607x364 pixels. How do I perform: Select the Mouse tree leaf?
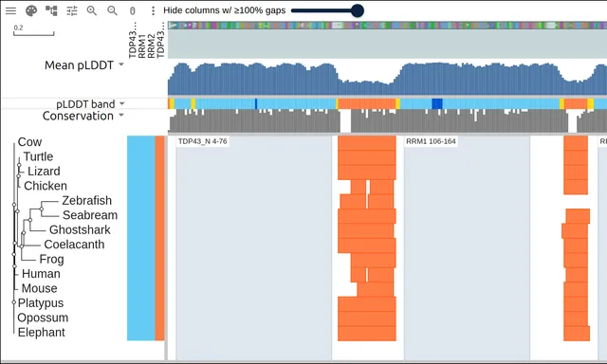(x=39, y=288)
